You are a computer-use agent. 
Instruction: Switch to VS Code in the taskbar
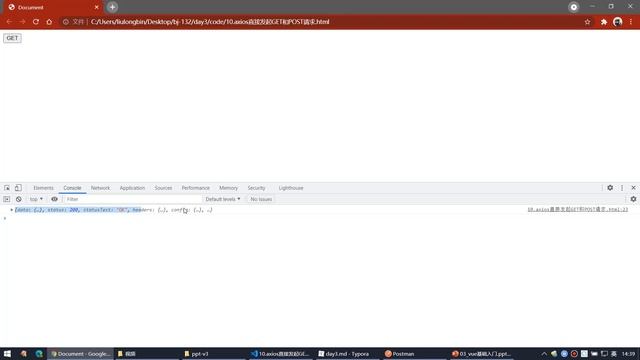tap(280, 354)
